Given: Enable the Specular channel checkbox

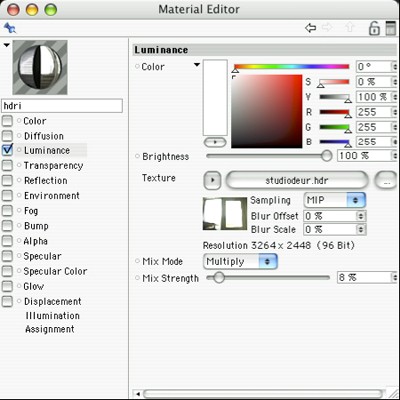Looking at the screenshot, I should pyautogui.click(x=7, y=256).
